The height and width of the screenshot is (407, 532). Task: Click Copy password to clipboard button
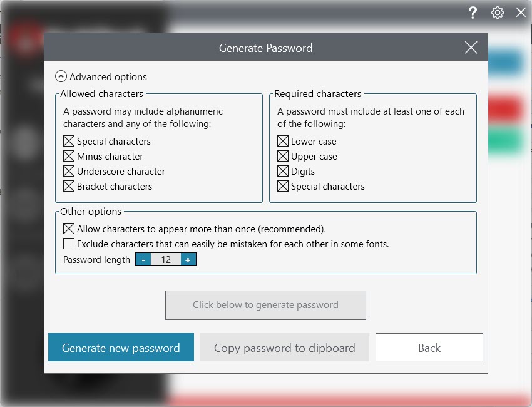coord(285,348)
